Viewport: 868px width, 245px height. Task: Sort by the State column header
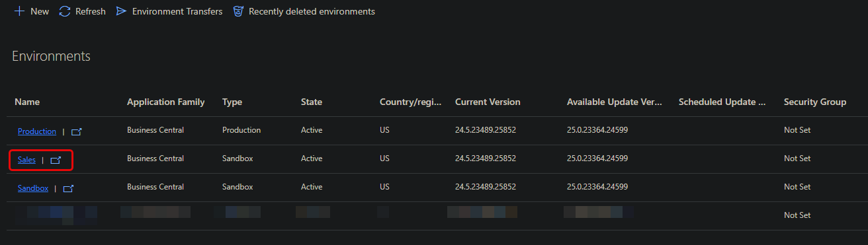click(x=312, y=102)
